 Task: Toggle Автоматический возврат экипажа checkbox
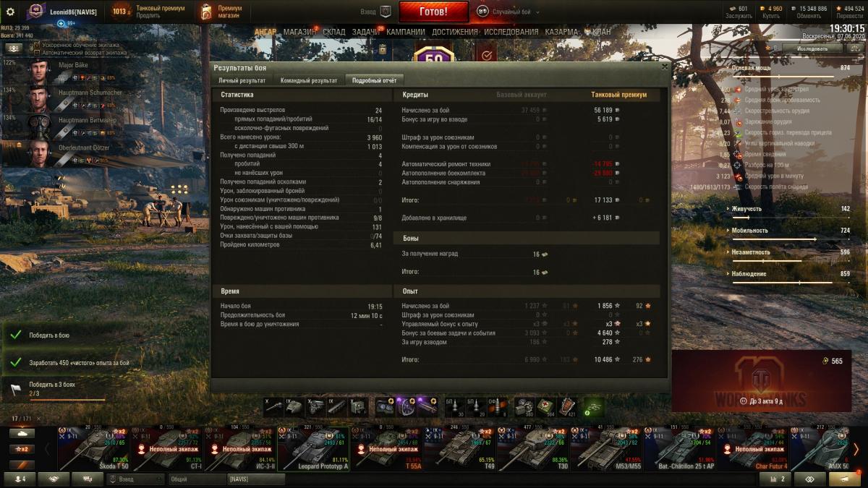click(x=37, y=52)
